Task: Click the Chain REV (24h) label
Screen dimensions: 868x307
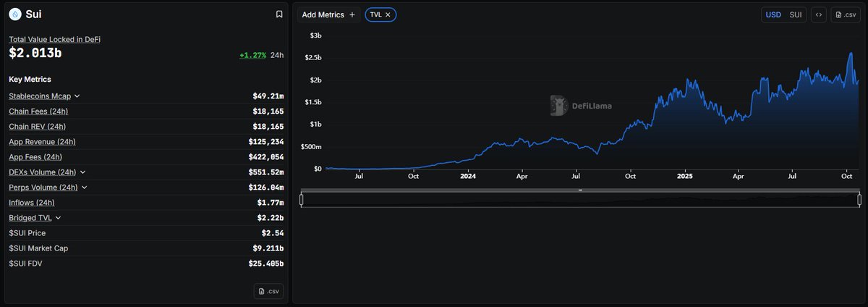Action: (x=38, y=126)
